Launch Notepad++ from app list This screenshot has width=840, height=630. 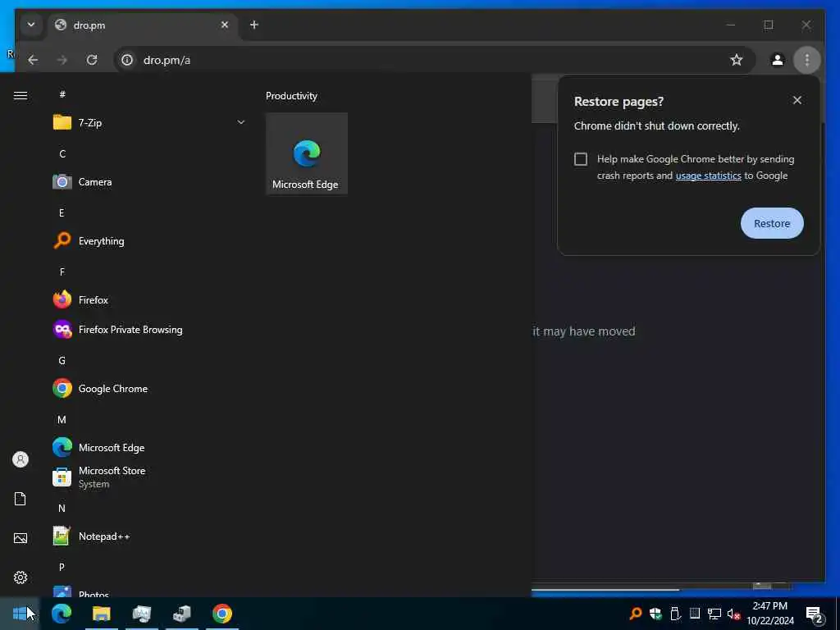pos(149,536)
